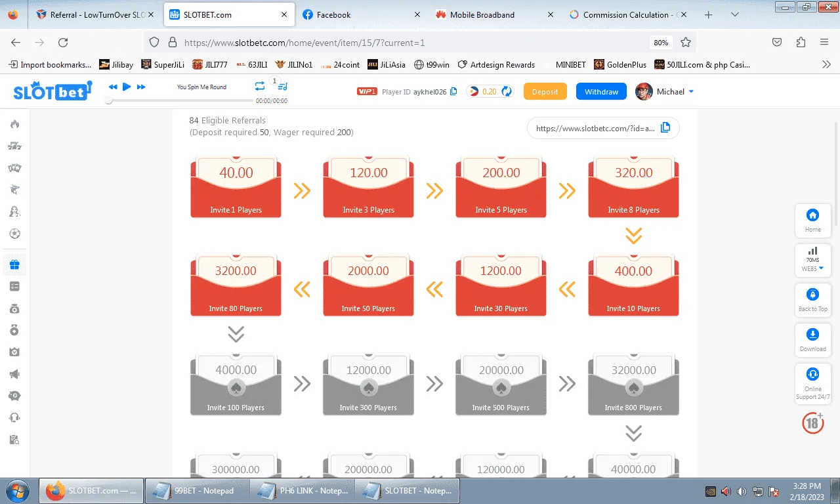
Task: Click the 84 Eligible Referrals text
Action: coord(228,121)
